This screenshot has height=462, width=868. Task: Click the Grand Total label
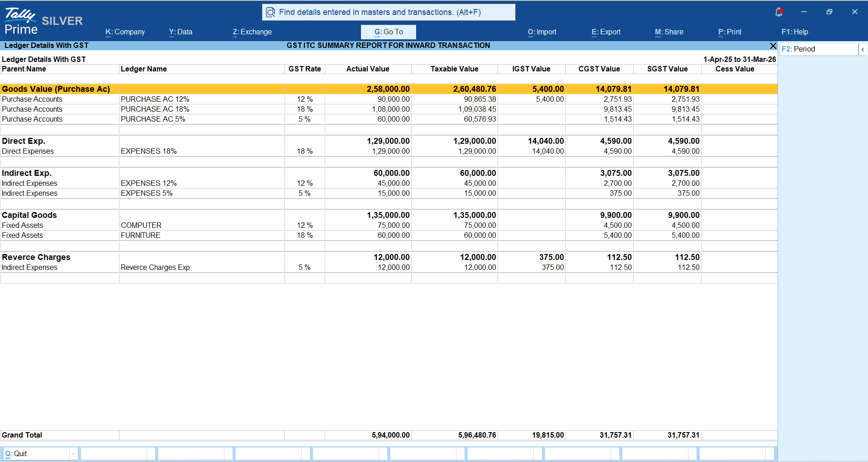pyautogui.click(x=22, y=435)
